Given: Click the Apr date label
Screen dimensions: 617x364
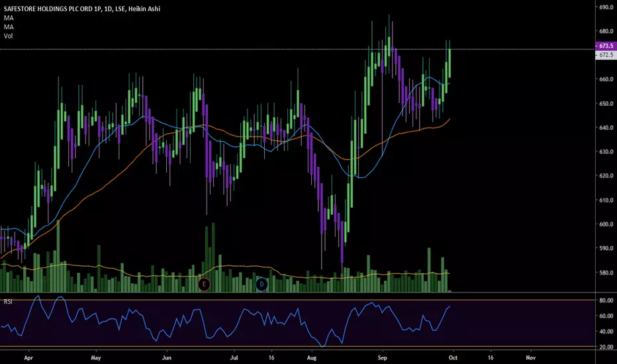Looking at the screenshot, I should 28,357.
